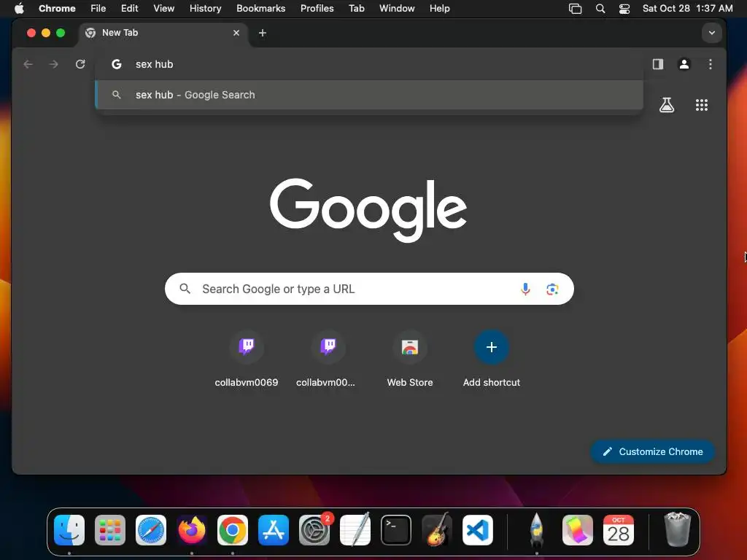
Task: Start voice search with microphone icon
Action: pyautogui.click(x=525, y=289)
